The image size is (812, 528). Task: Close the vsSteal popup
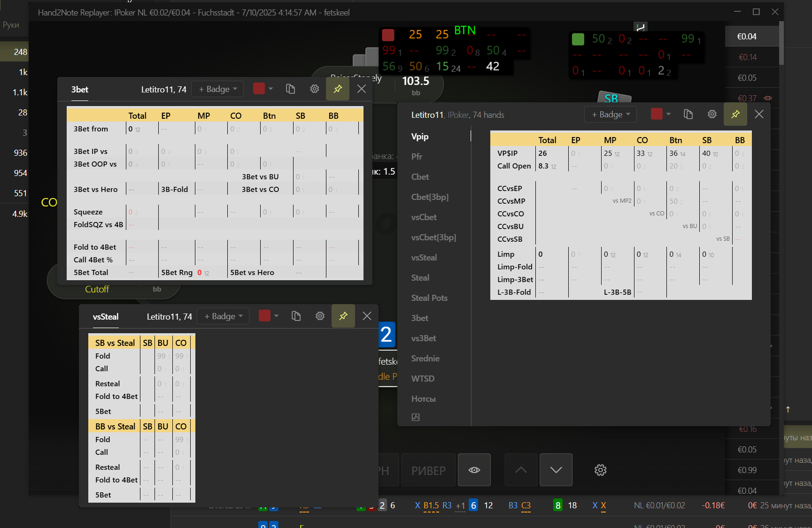367,316
